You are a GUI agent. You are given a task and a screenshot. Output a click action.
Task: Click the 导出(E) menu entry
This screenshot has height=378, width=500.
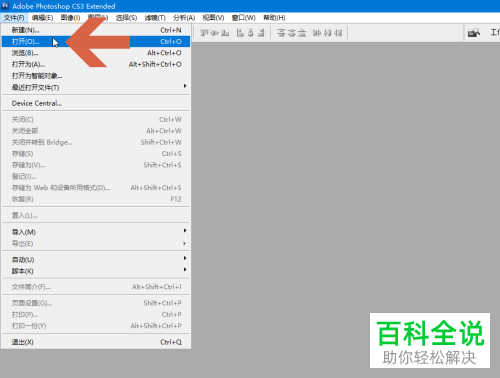point(96,243)
